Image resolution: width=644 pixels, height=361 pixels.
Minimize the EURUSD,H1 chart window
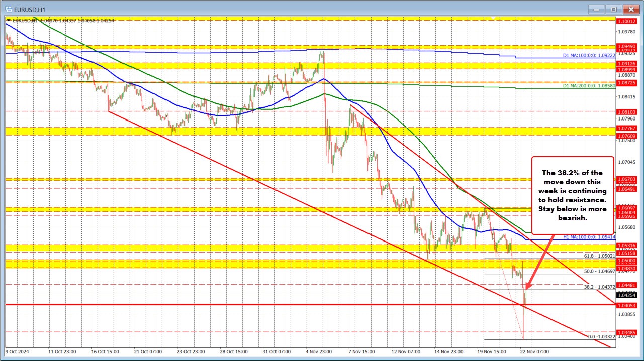coord(597,9)
